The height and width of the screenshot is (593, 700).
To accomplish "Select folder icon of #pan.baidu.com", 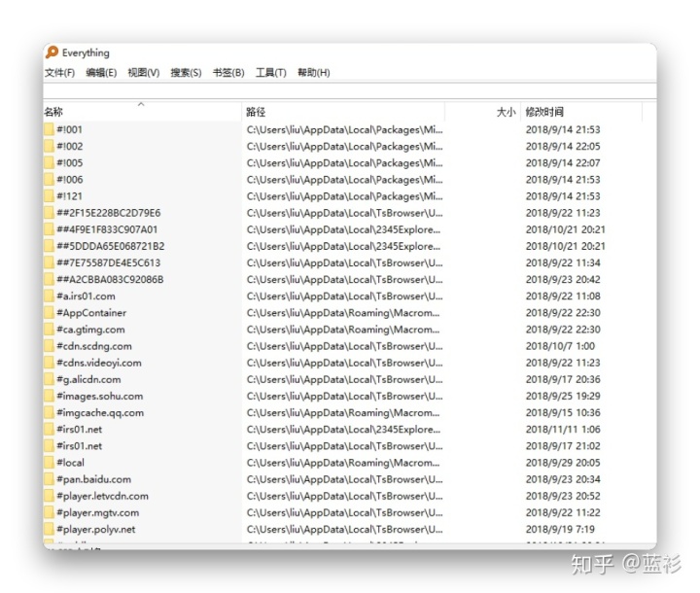I will 49,479.
